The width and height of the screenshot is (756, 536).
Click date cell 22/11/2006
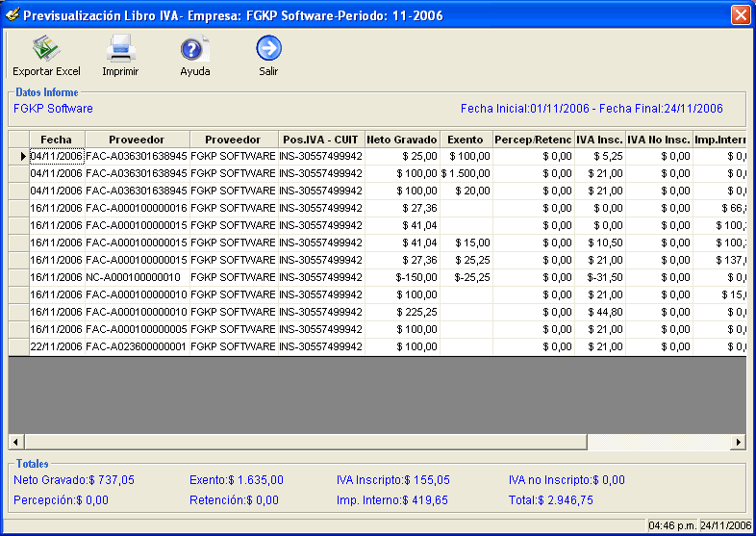click(57, 346)
